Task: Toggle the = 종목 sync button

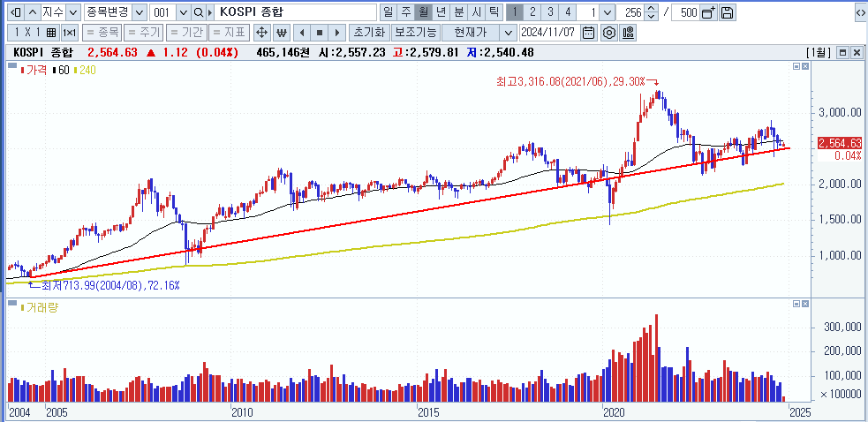Action: coord(102,33)
